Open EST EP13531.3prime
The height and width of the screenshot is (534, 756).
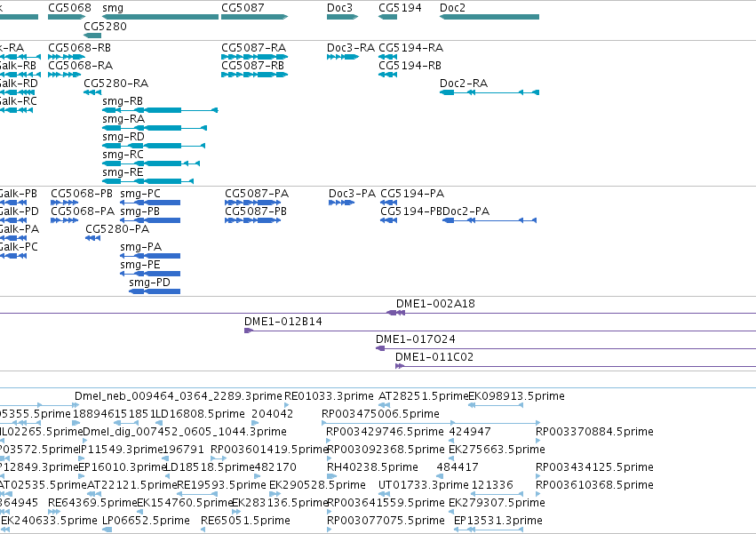point(498,521)
